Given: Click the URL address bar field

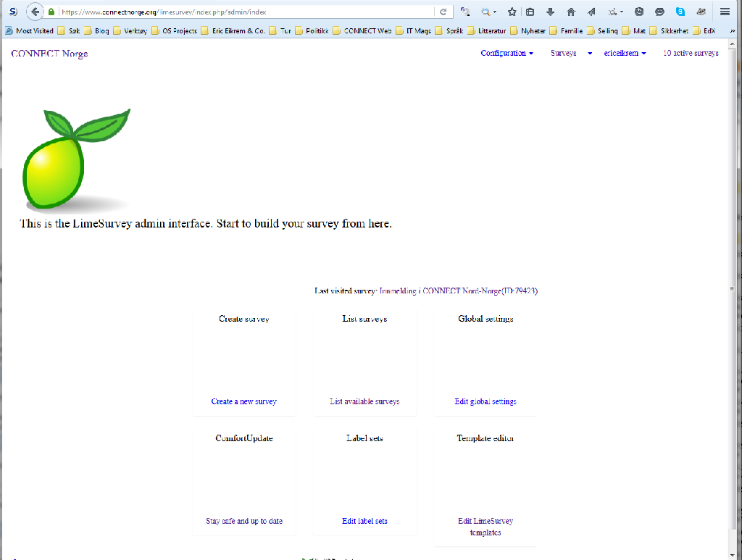Looking at the screenshot, I should point(246,12).
